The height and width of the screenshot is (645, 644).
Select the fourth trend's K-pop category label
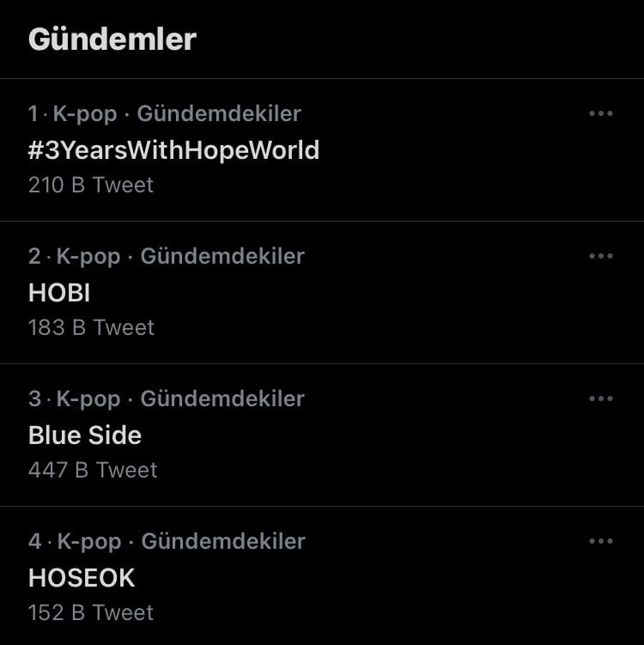(x=88, y=541)
